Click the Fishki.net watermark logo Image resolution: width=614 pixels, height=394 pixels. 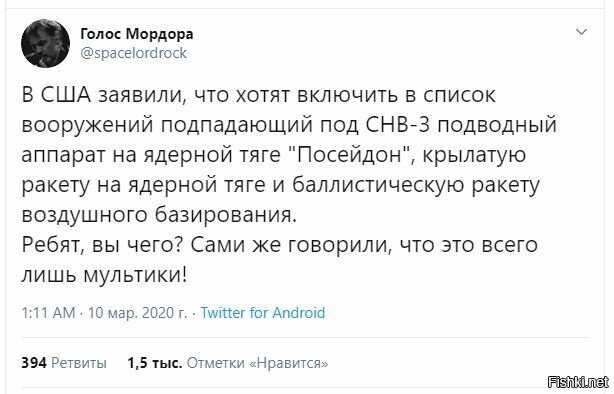(x=579, y=381)
